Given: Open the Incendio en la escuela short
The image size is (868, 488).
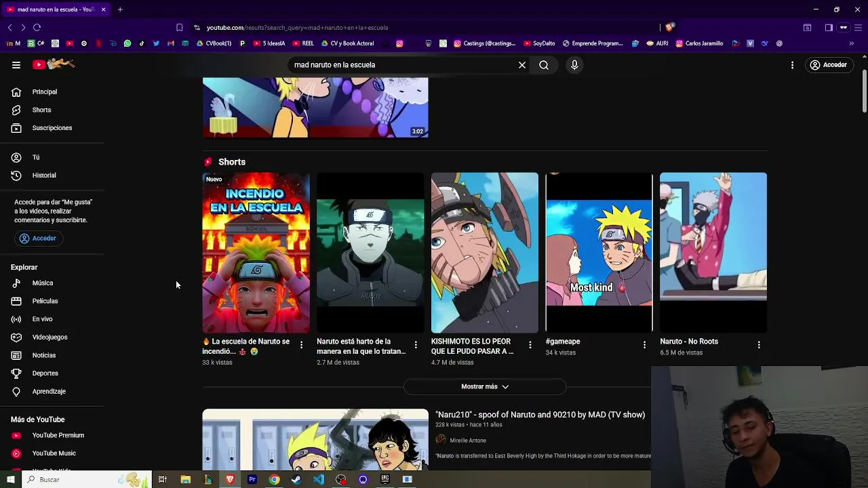Looking at the screenshot, I should [256, 252].
